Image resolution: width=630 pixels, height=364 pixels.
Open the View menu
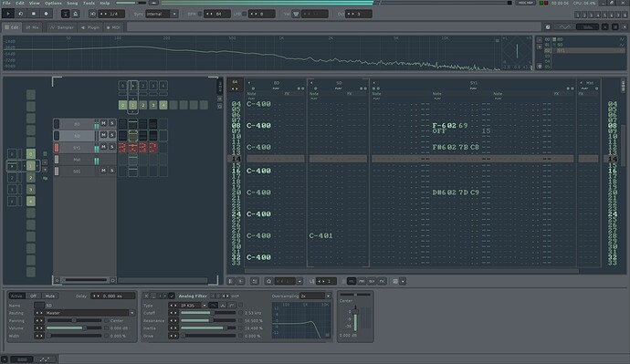pos(34,3)
